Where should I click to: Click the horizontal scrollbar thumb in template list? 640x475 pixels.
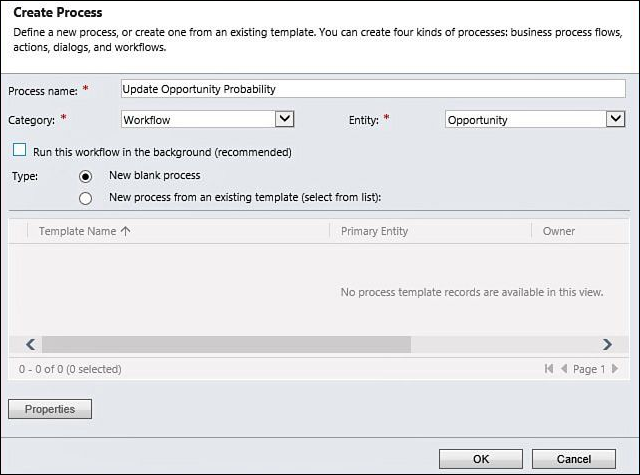[x=227, y=344]
